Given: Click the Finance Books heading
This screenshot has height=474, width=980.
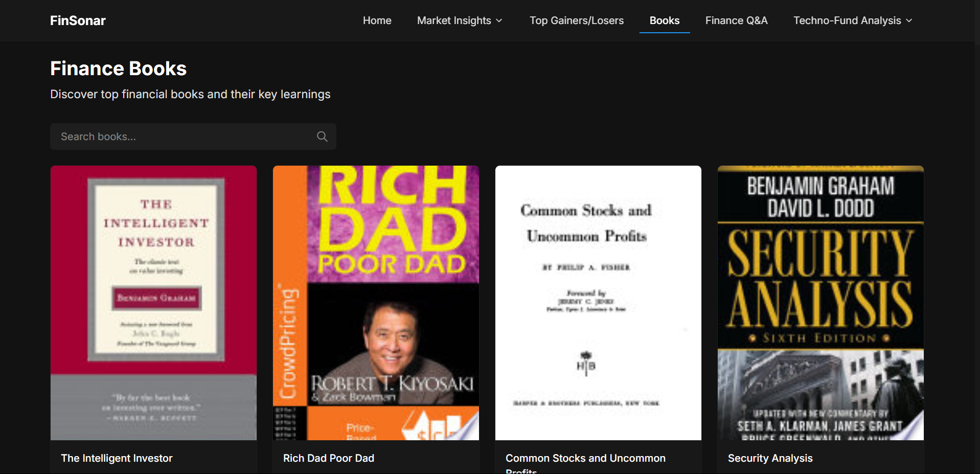Looking at the screenshot, I should (x=118, y=69).
